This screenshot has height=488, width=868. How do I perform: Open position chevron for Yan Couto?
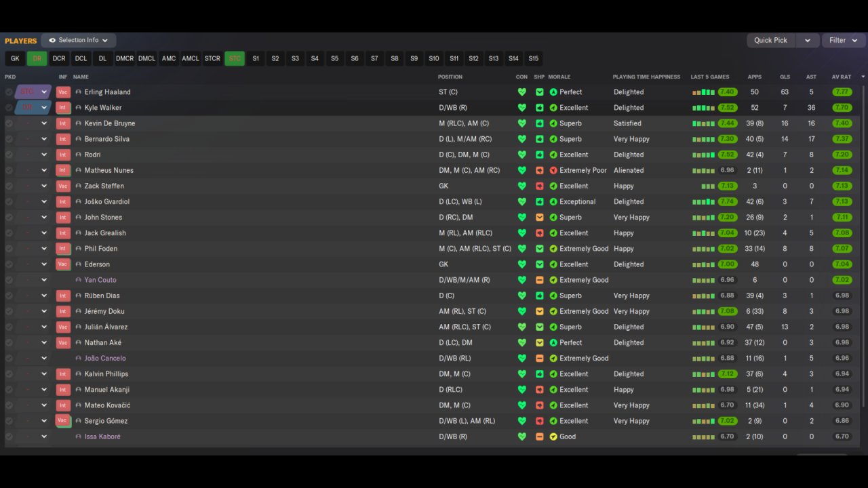click(44, 280)
